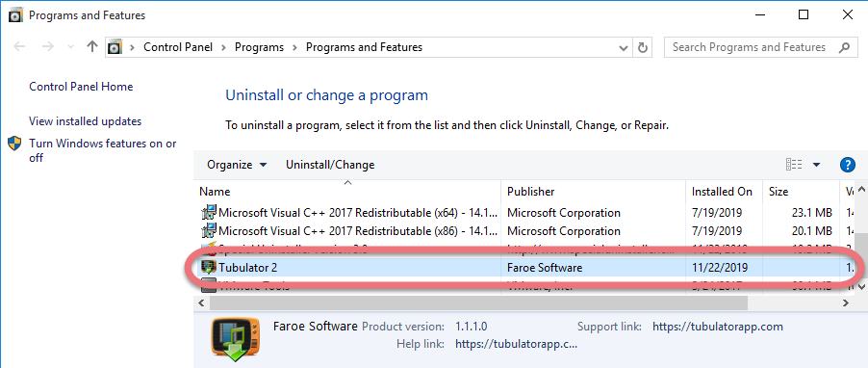Click Uninstall/Change in the toolbar
This screenshot has width=868, height=368.
coord(330,165)
